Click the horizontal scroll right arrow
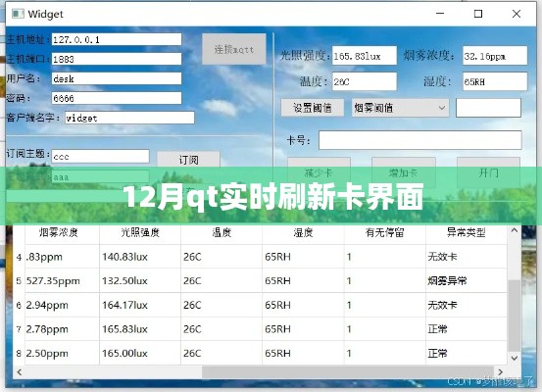Screen dimensions: 542x392 501,372
